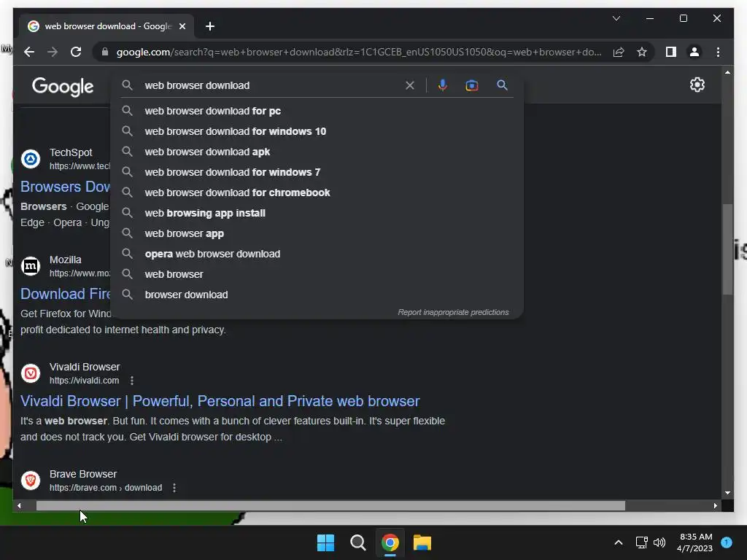Click the TechSpot site favicon

click(31, 158)
